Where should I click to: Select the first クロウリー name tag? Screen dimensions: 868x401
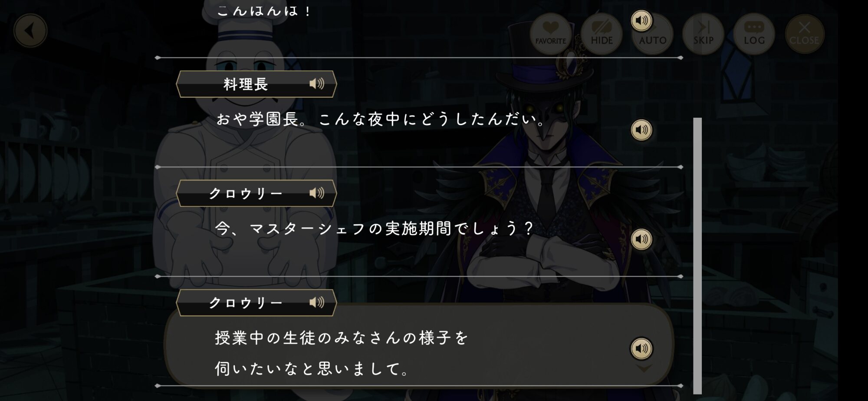click(256, 193)
